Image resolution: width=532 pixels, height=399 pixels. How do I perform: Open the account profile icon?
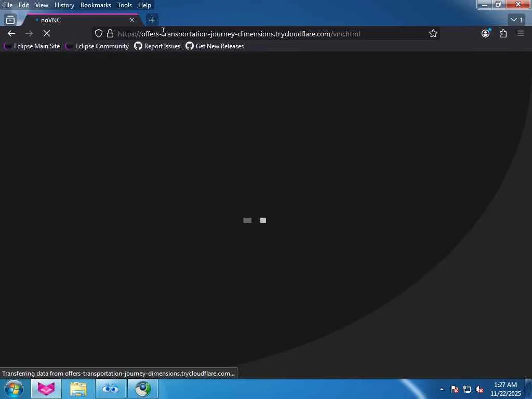(x=486, y=33)
